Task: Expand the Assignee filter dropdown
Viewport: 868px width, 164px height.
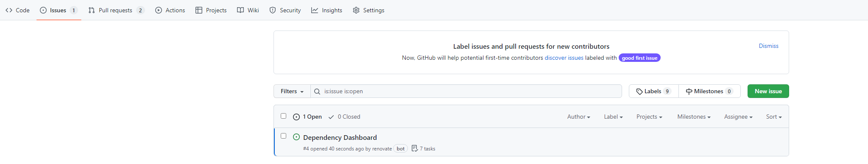Action: (x=738, y=117)
